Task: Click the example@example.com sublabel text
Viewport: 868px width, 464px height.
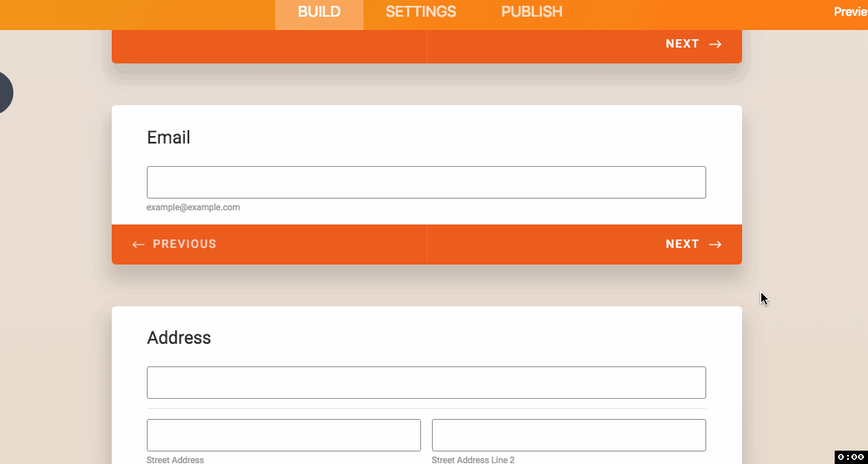Action: point(193,207)
